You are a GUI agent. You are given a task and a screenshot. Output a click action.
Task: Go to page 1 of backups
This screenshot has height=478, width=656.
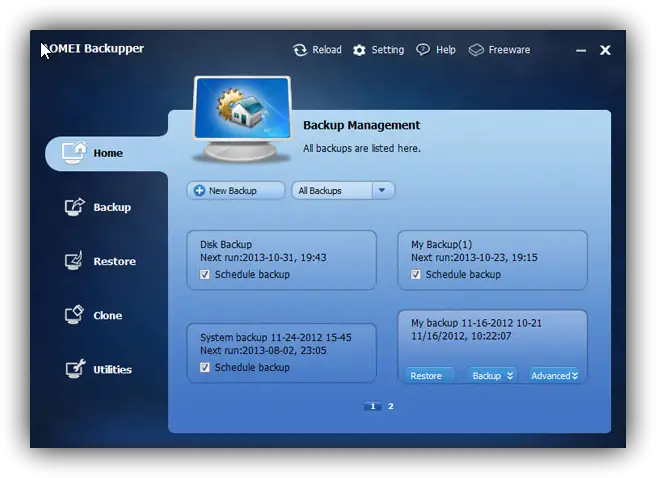tap(372, 406)
